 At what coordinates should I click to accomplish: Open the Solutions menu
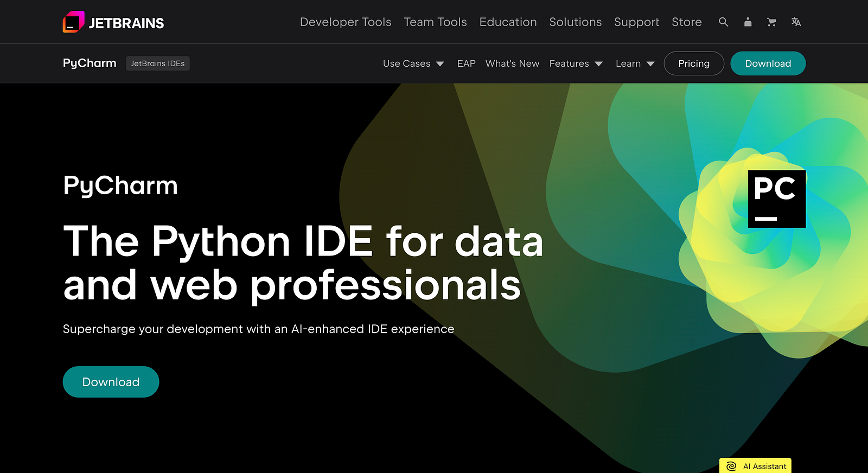point(576,22)
